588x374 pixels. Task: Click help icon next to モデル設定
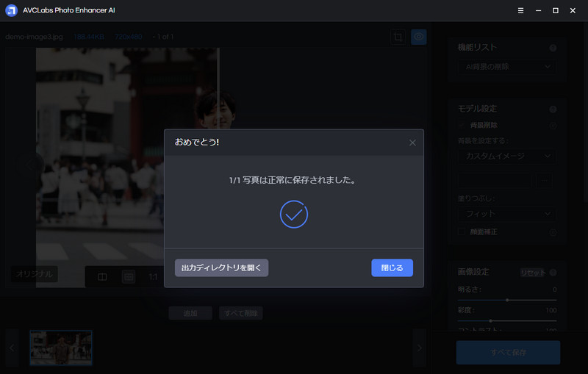553,109
